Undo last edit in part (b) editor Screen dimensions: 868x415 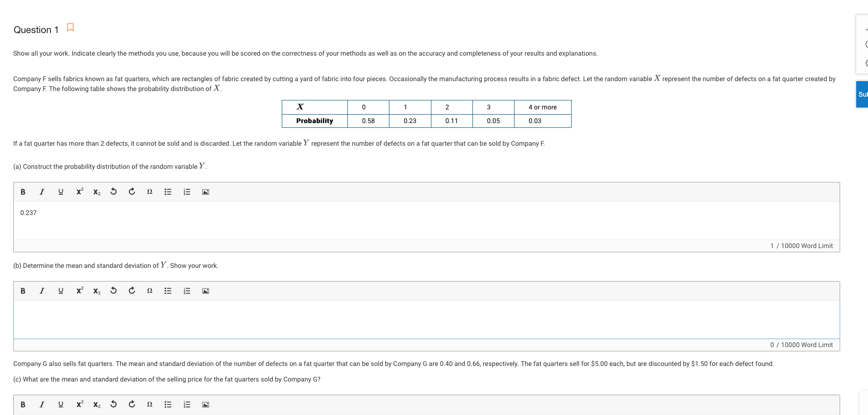click(x=113, y=291)
